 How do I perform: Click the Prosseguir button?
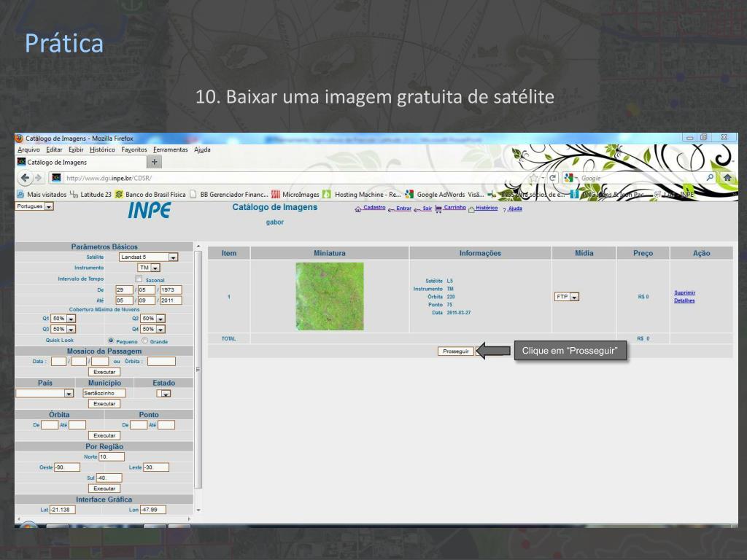pos(455,351)
